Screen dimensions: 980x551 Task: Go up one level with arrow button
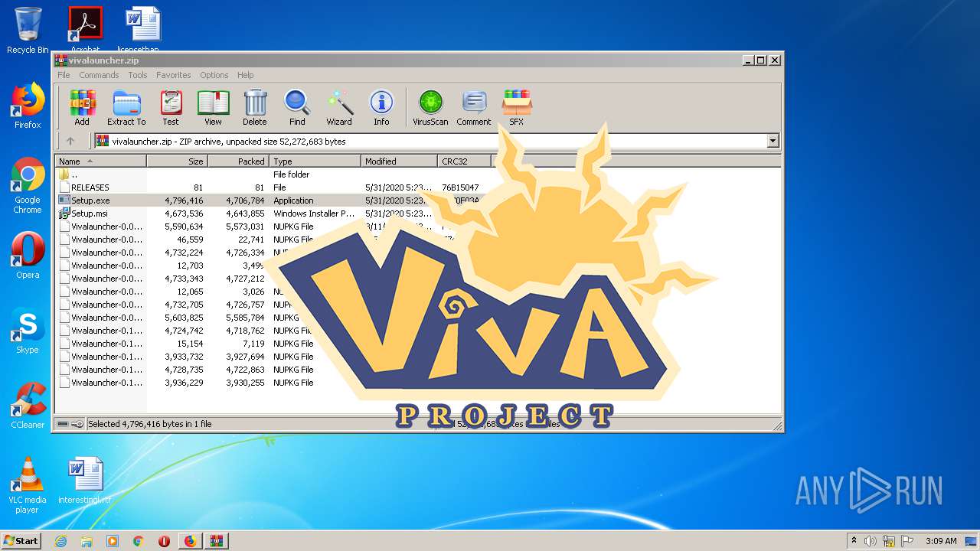point(70,141)
